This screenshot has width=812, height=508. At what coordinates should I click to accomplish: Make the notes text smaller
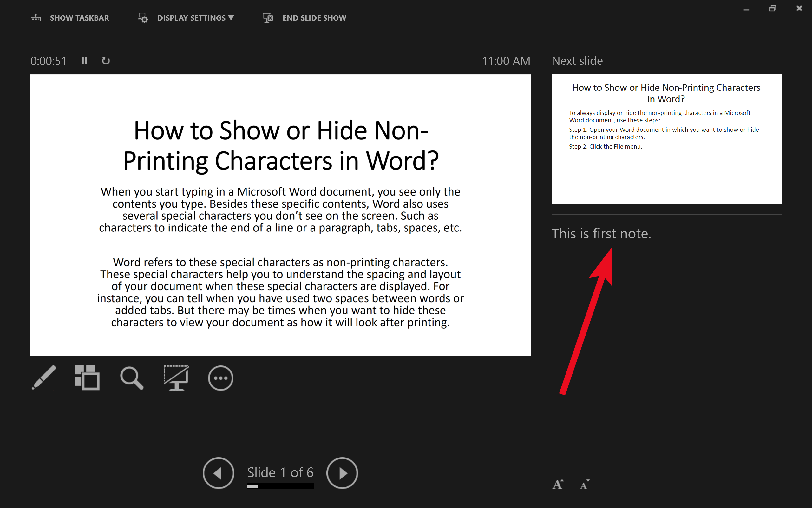click(585, 485)
